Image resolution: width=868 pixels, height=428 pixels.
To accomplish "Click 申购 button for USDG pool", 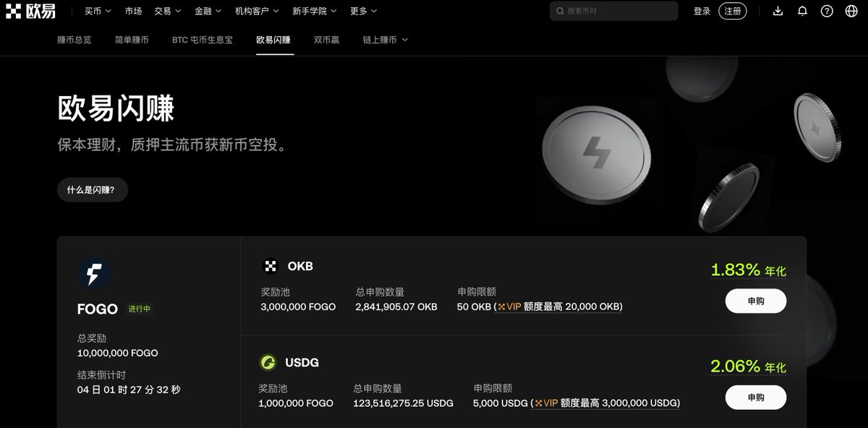I will pyautogui.click(x=756, y=397).
